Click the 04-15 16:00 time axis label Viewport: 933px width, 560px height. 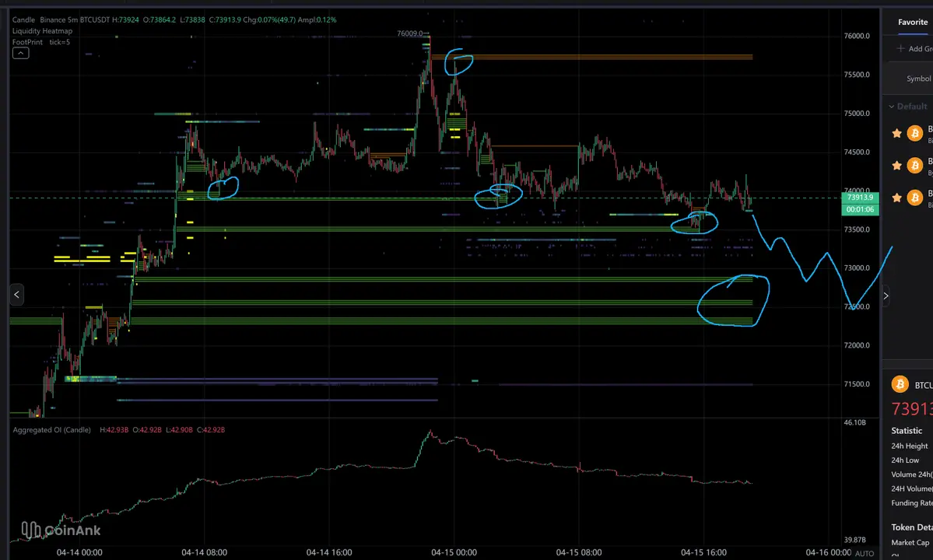click(704, 552)
